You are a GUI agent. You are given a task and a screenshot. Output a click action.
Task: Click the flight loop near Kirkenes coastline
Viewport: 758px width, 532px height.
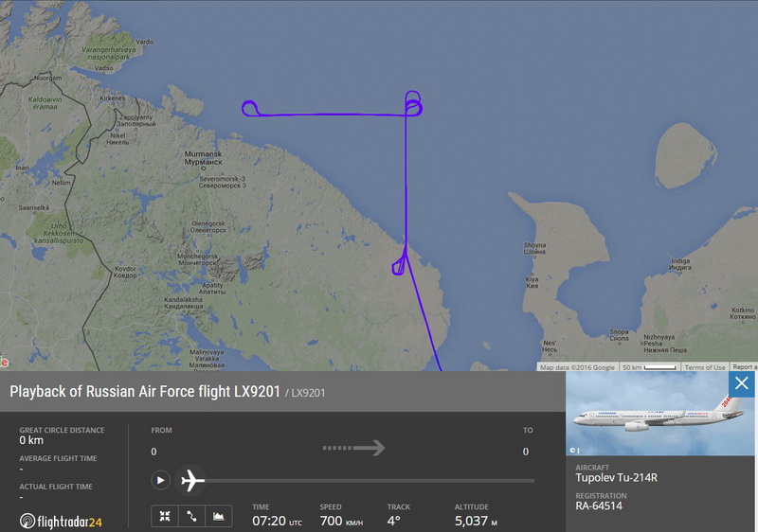pyautogui.click(x=250, y=109)
